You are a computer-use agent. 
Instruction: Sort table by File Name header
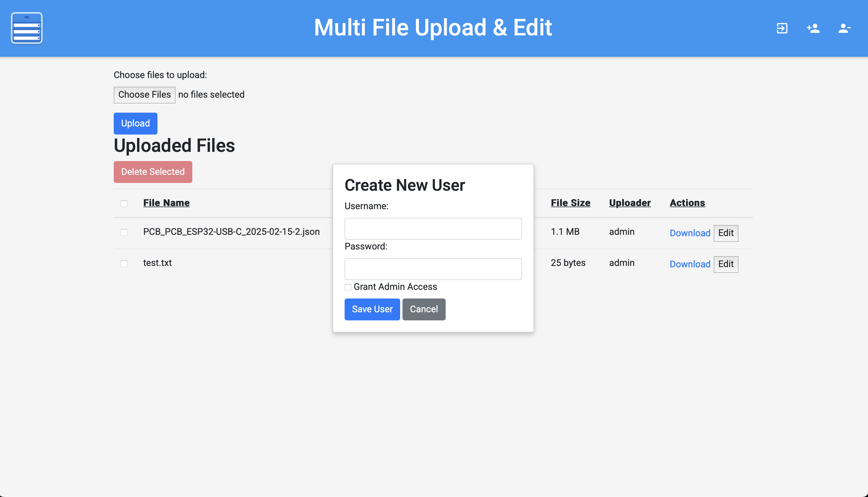[166, 203]
